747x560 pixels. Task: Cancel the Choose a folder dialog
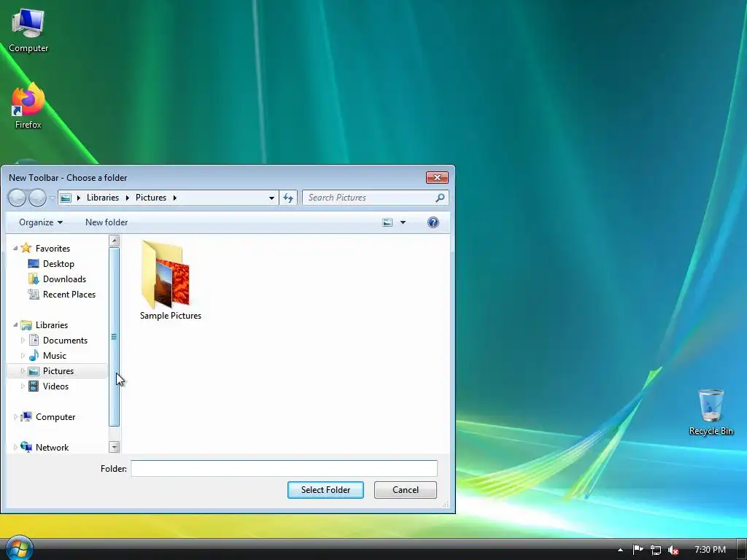[x=406, y=490]
